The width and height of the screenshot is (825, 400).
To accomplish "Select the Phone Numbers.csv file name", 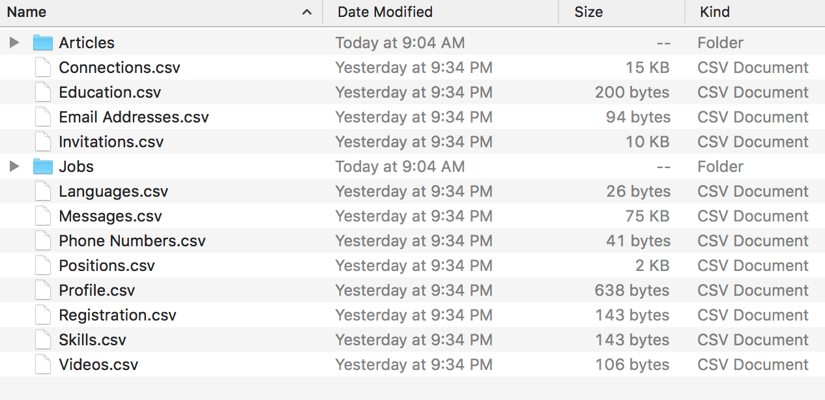I will point(132,241).
